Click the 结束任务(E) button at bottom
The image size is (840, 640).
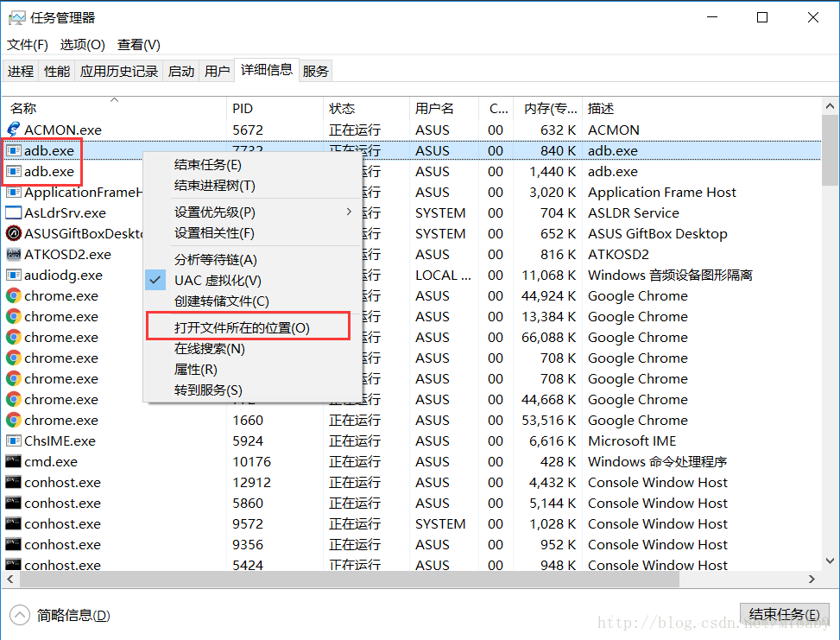784,614
